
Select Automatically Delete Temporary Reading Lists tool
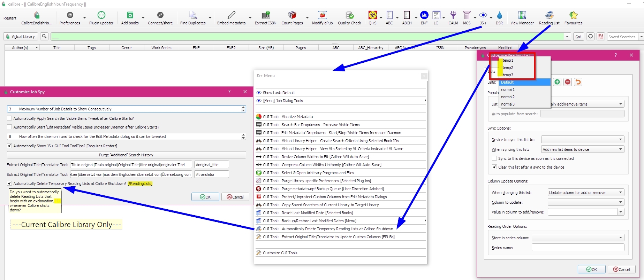(341, 229)
